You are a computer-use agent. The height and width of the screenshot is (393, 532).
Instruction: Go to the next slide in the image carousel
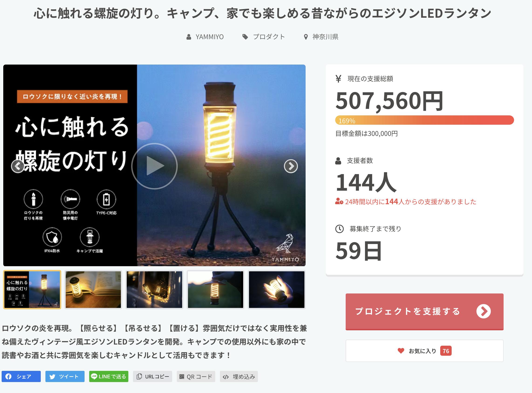point(291,166)
